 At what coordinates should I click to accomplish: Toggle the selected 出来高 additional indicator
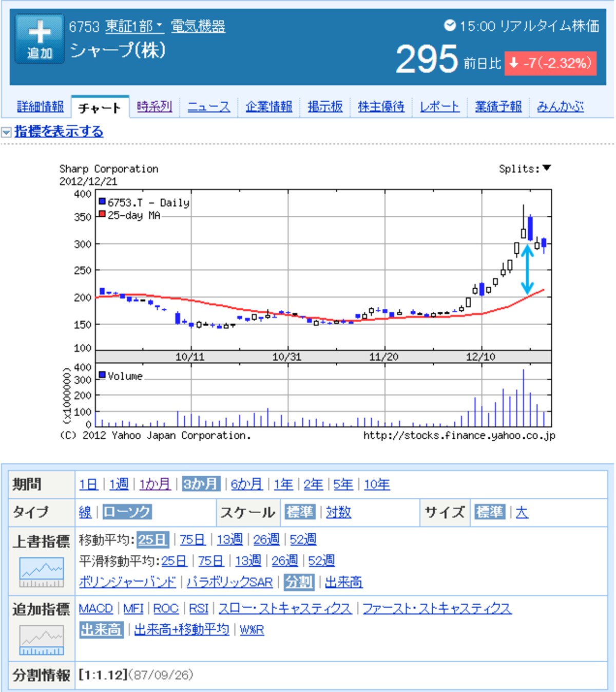coord(101,630)
